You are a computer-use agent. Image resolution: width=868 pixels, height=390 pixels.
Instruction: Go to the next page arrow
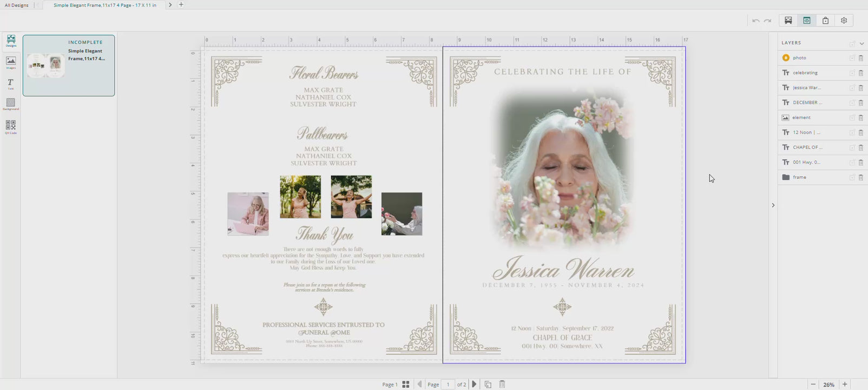[474, 384]
